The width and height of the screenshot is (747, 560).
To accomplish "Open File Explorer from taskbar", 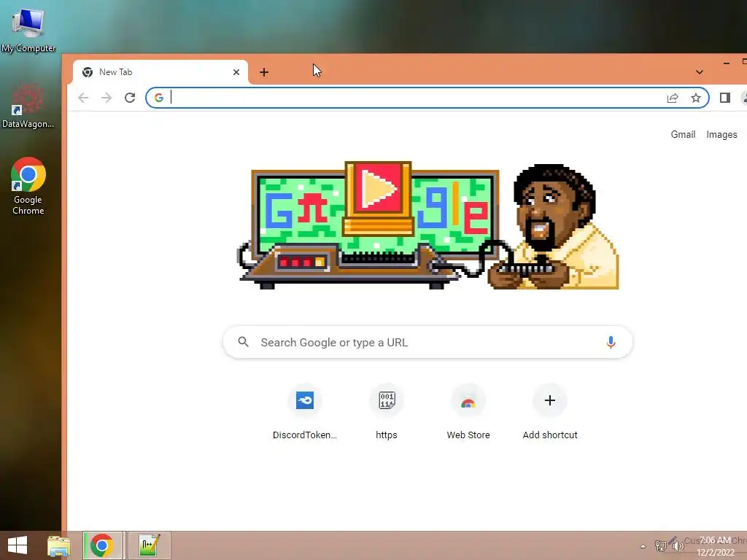I will [58, 545].
